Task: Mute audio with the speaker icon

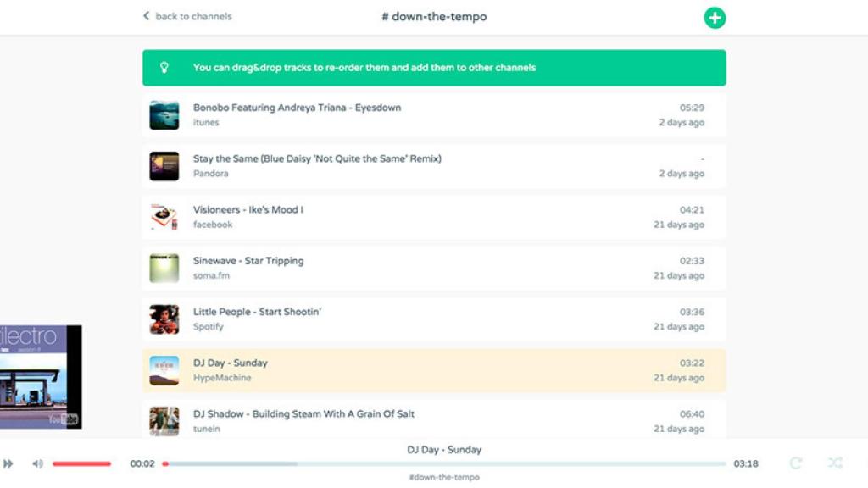Action: [37, 463]
